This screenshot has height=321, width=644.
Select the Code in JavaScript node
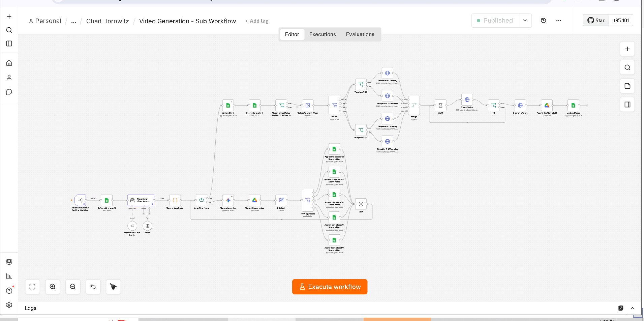[x=175, y=200]
